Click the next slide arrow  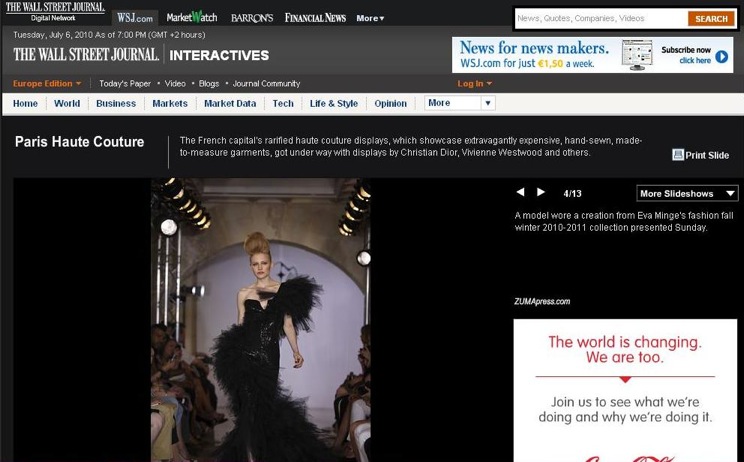pyautogui.click(x=541, y=192)
